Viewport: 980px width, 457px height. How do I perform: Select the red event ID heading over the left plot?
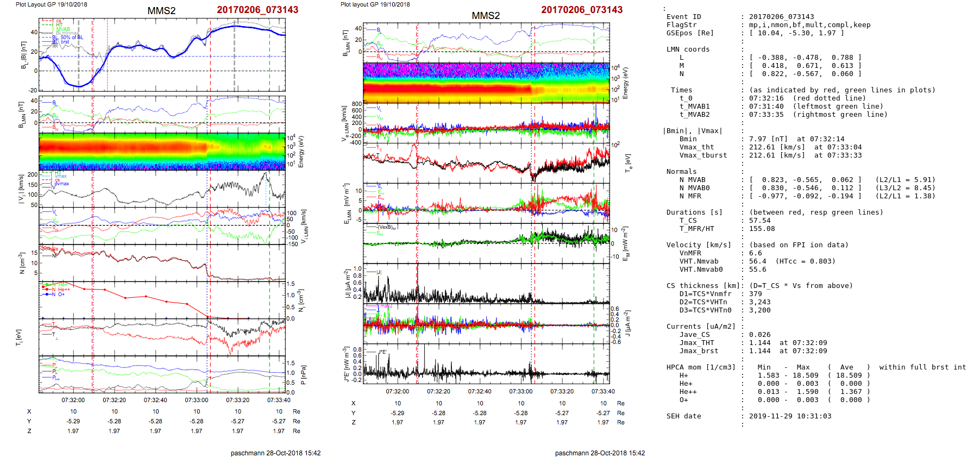[257, 10]
